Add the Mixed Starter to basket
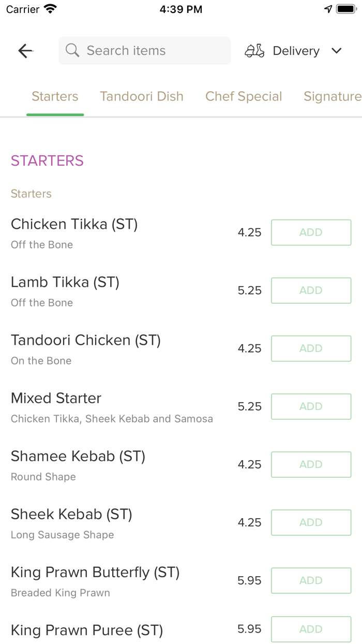This screenshot has height=644, width=362. [311, 406]
